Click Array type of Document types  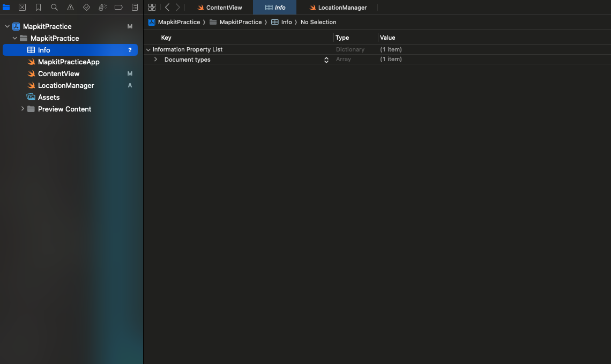pyautogui.click(x=344, y=60)
